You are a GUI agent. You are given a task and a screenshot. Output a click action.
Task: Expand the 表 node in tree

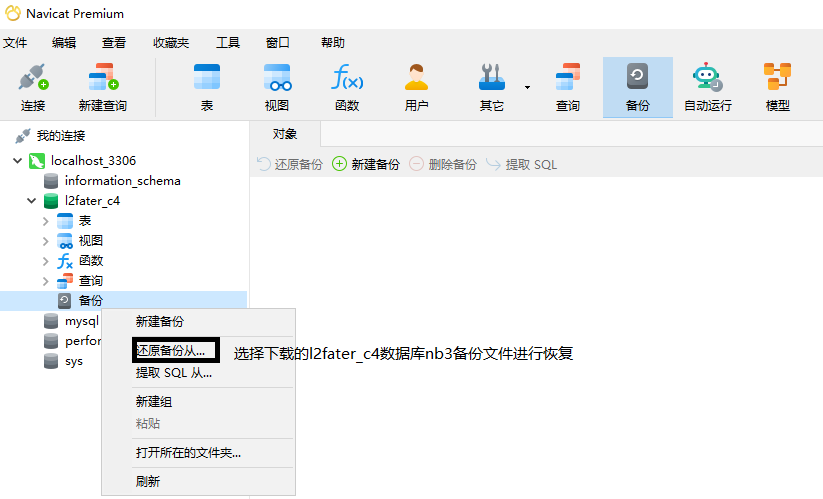pyautogui.click(x=46, y=221)
